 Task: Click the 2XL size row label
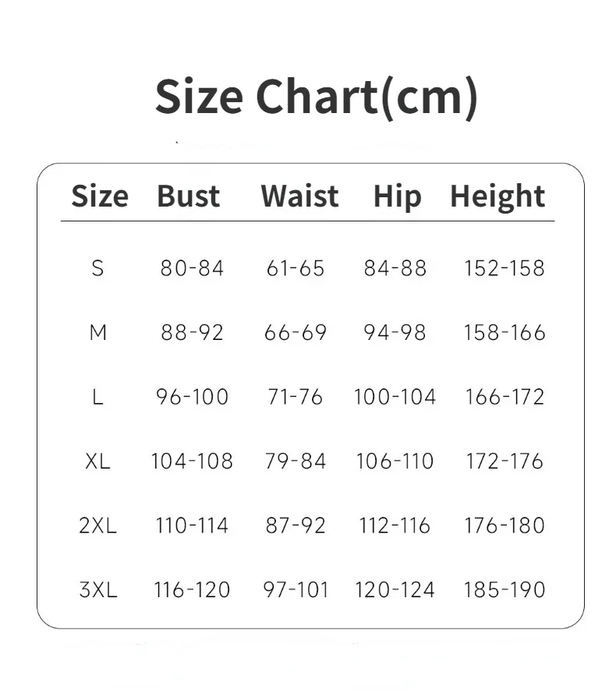tap(97, 525)
